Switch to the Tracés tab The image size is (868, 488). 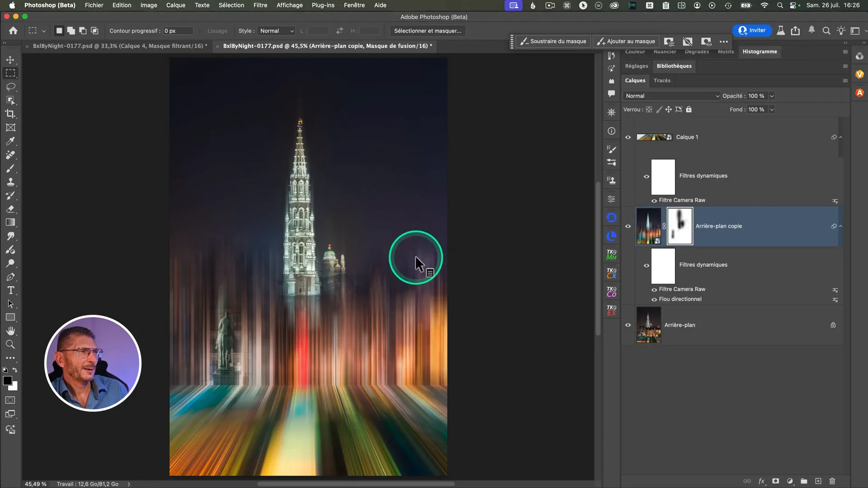[x=662, y=80]
